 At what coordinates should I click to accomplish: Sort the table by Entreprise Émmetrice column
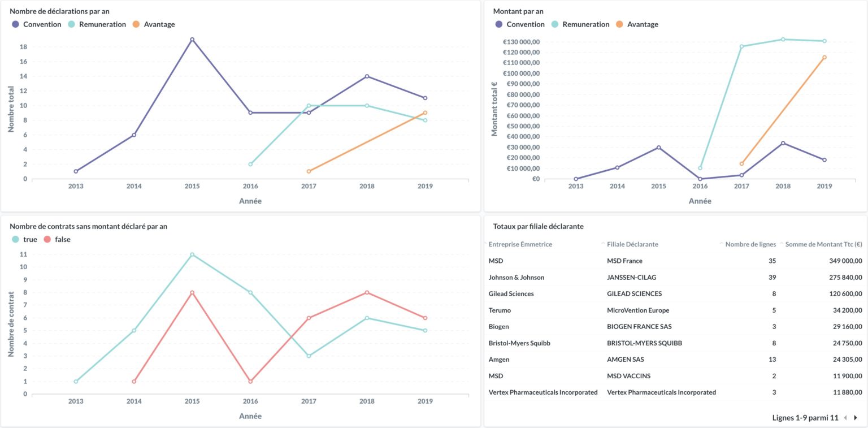click(x=520, y=244)
